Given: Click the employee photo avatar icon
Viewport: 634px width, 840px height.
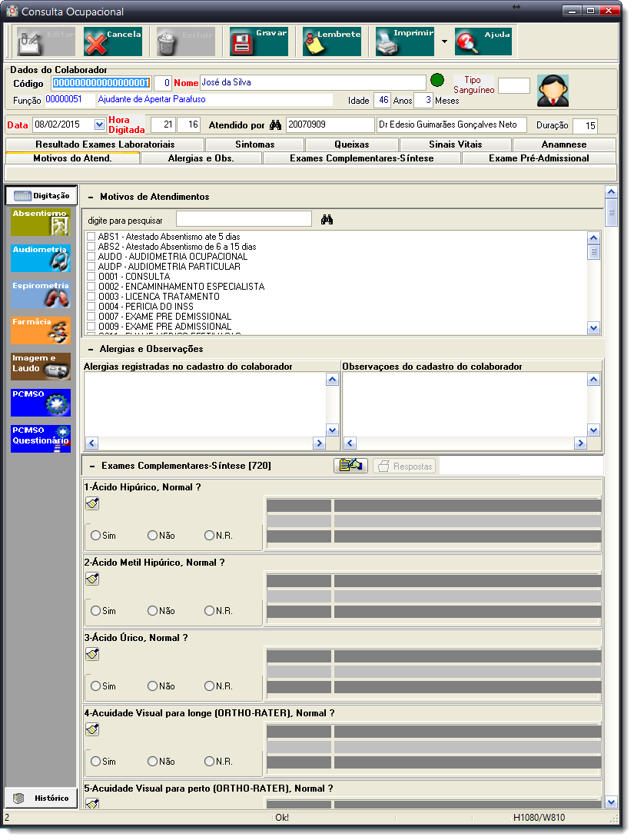Looking at the screenshot, I should click(x=553, y=91).
